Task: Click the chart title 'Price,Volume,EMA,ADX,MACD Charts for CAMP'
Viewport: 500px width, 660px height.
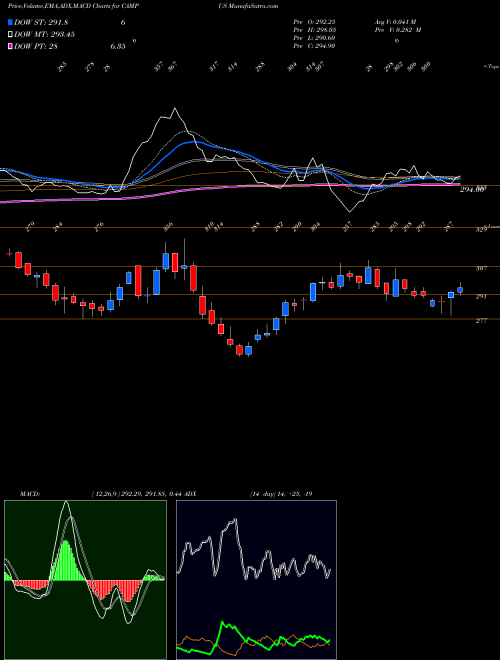Action: [74, 6]
